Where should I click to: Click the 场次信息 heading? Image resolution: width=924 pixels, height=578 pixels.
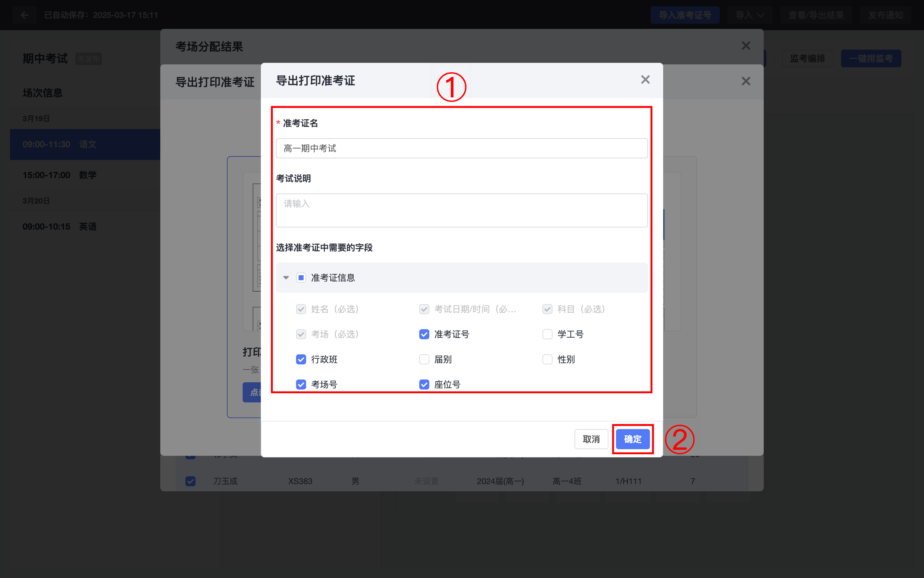click(x=42, y=93)
